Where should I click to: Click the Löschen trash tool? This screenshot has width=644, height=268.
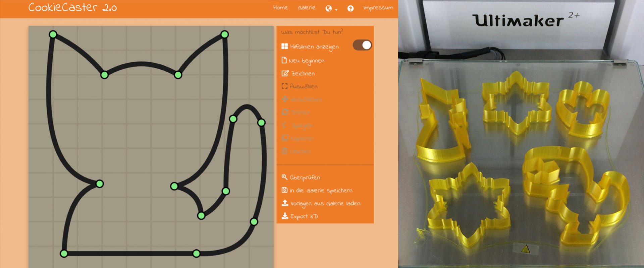pyautogui.click(x=296, y=151)
